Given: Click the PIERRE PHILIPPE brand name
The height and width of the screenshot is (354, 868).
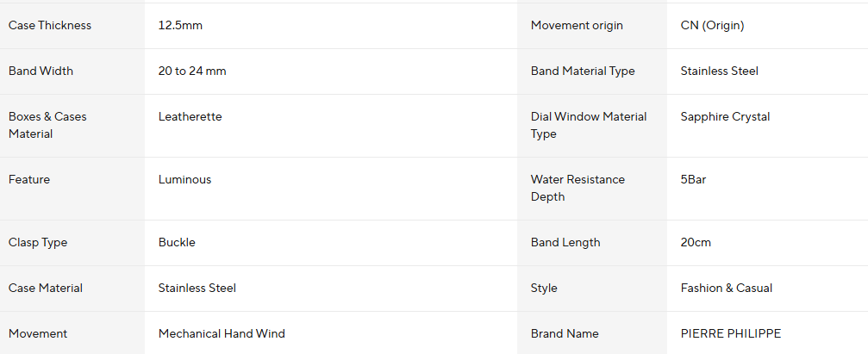Looking at the screenshot, I should (x=730, y=334).
